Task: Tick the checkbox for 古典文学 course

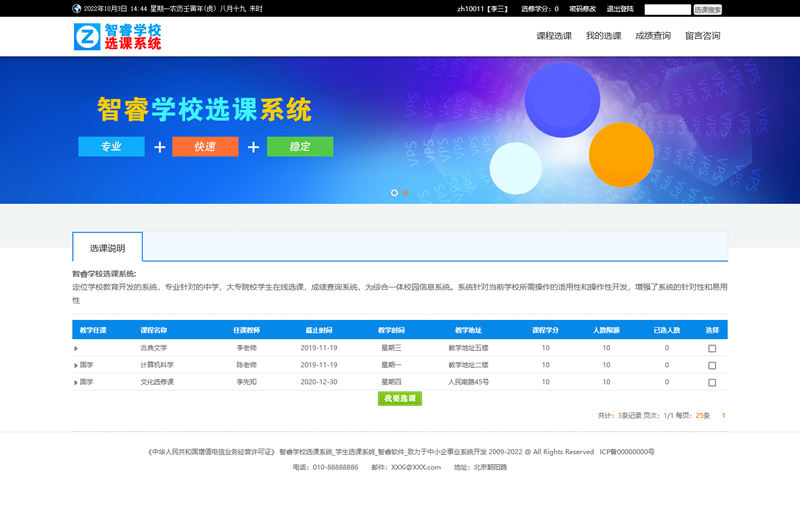Action: (x=712, y=348)
